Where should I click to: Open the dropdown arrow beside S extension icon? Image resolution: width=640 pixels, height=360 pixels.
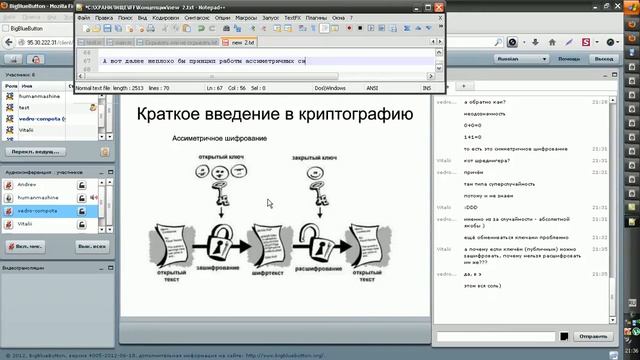coord(597,42)
